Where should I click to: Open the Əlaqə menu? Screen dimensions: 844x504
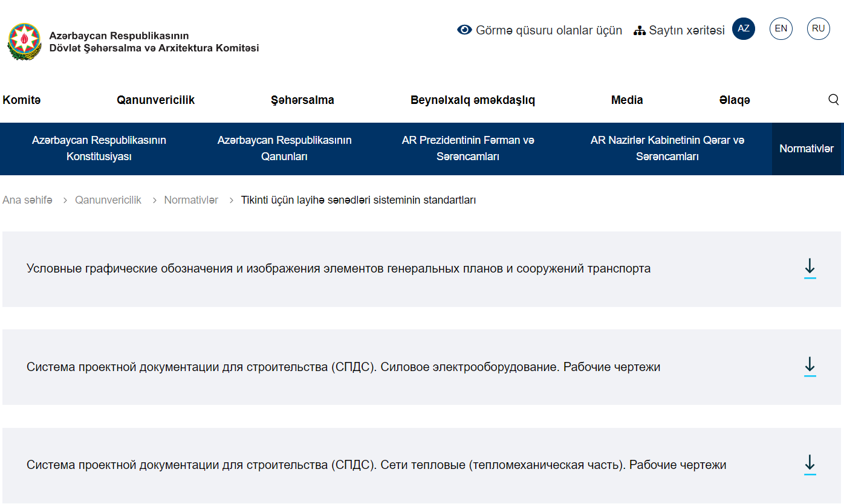735,100
